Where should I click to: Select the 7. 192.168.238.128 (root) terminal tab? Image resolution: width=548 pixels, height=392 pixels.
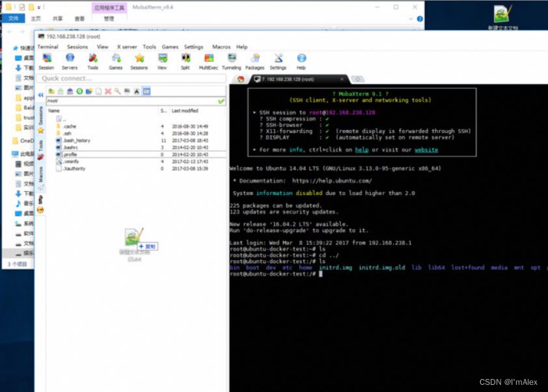pyautogui.click(x=299, y=79)
